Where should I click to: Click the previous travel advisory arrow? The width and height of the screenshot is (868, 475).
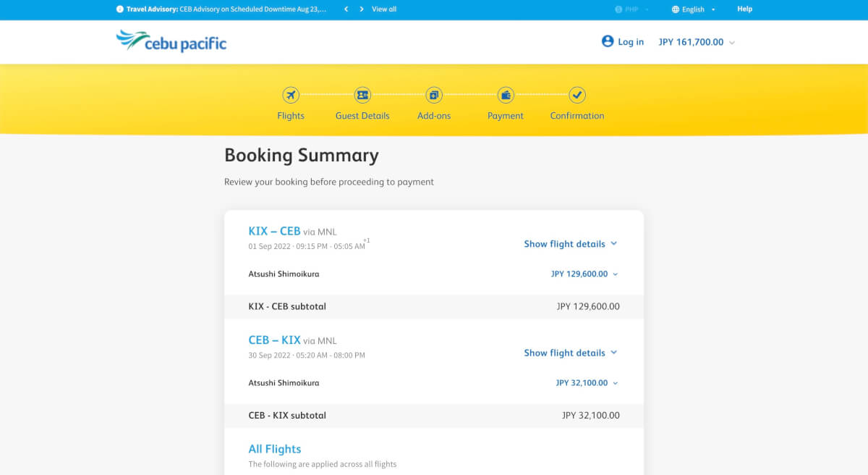[x=346, y=9]
